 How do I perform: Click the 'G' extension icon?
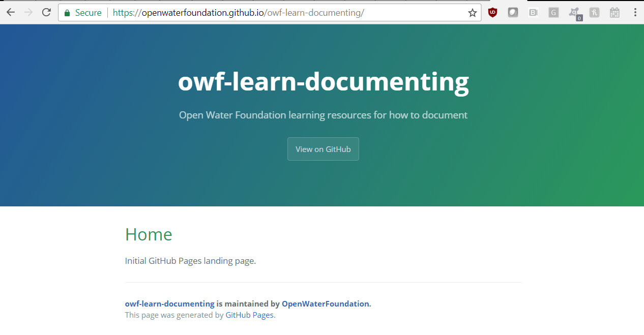point(553,13)
